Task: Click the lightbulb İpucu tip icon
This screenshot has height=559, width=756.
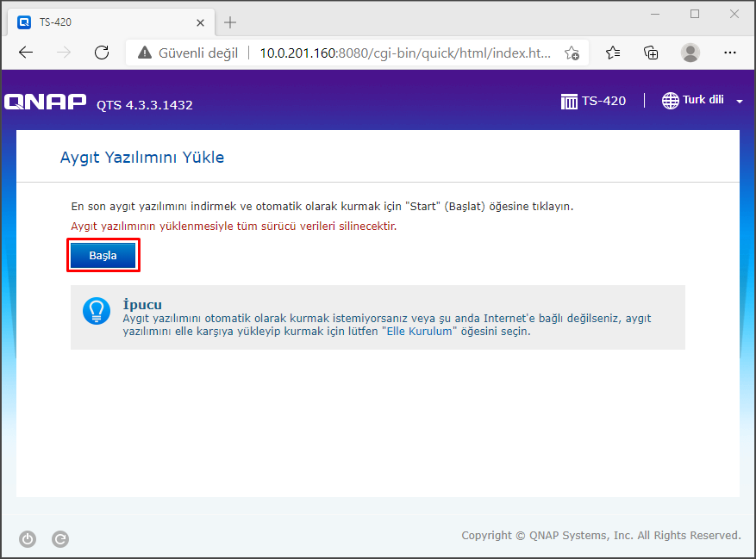Action: click(97, 310)
